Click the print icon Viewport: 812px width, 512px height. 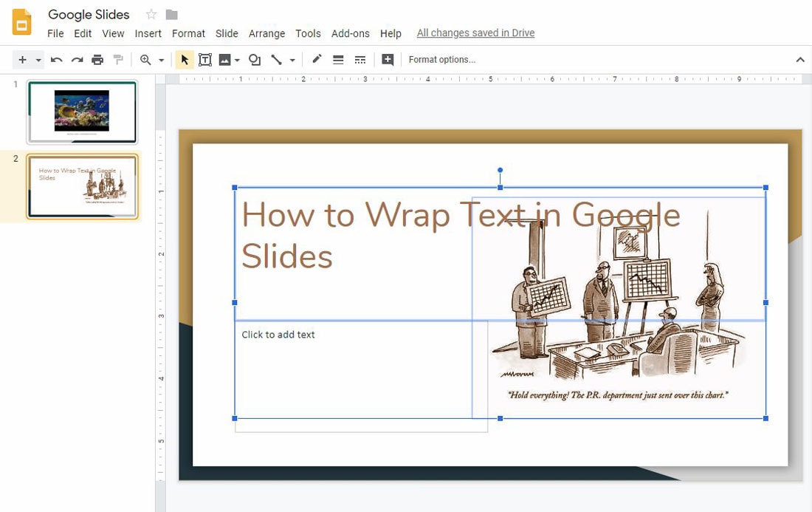point(97,60)
